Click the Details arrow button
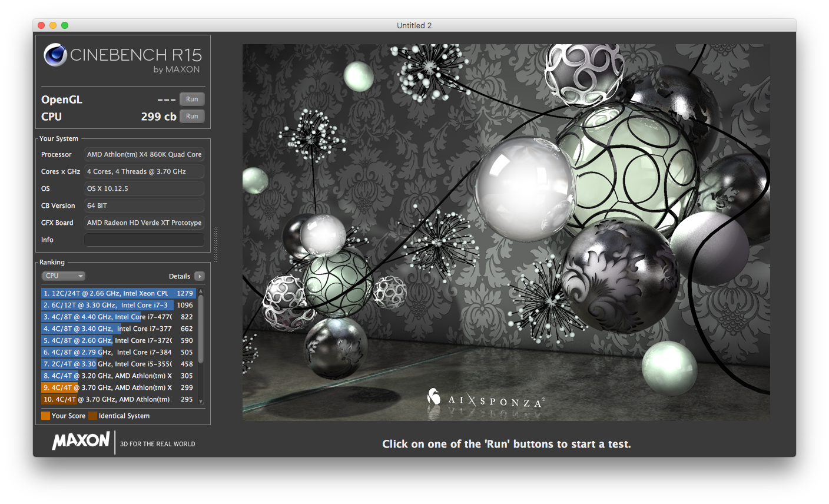This screenshot has width=829, height=504. pos(200,276)
